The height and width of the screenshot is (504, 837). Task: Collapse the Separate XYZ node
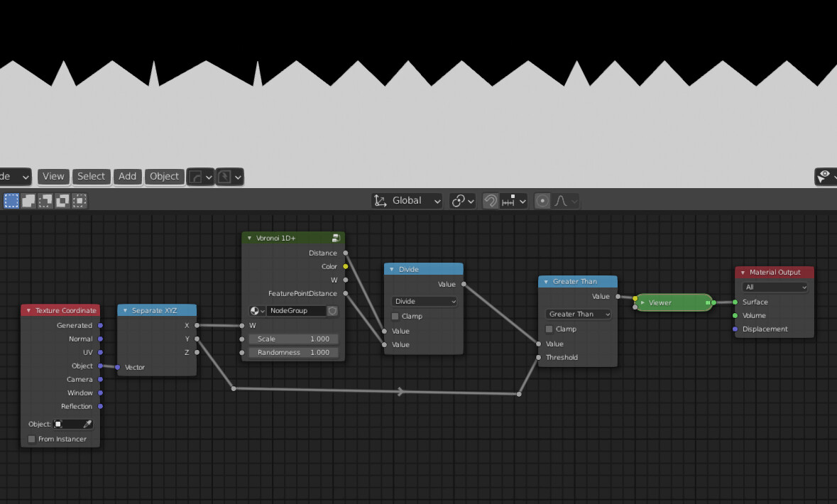pos(126,310)
